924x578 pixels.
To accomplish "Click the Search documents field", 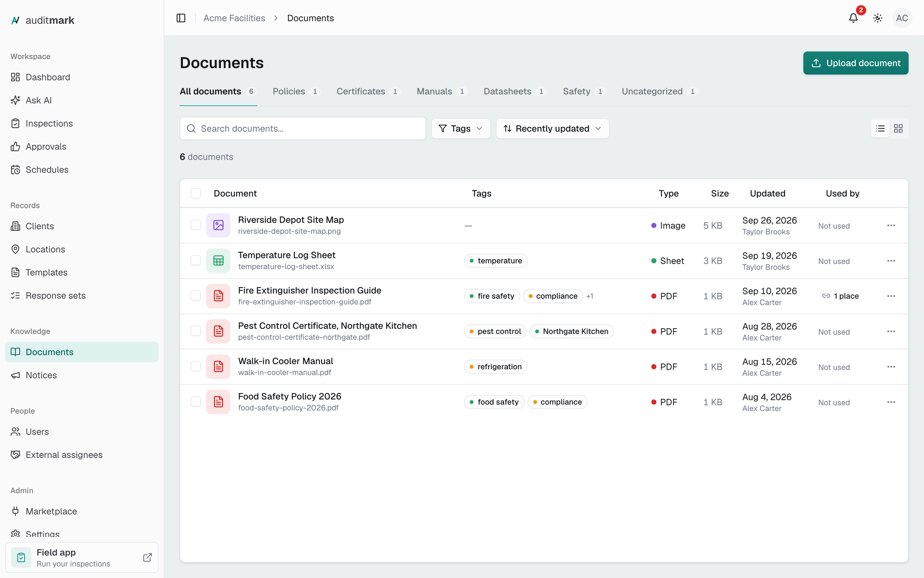I will pos(303,128).
